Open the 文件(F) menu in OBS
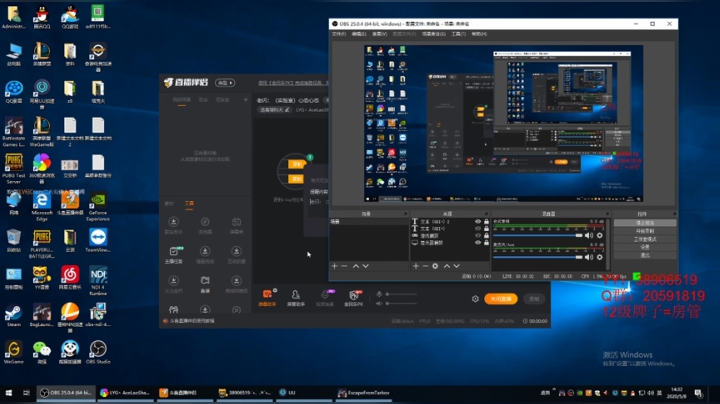The height and width of the screenshot is (404, 720). [x=339, y=34]
